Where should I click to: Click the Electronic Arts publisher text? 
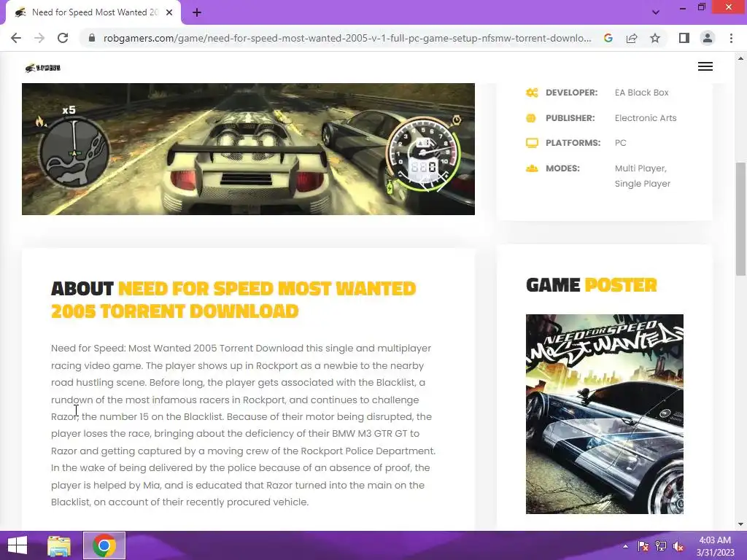646,118
